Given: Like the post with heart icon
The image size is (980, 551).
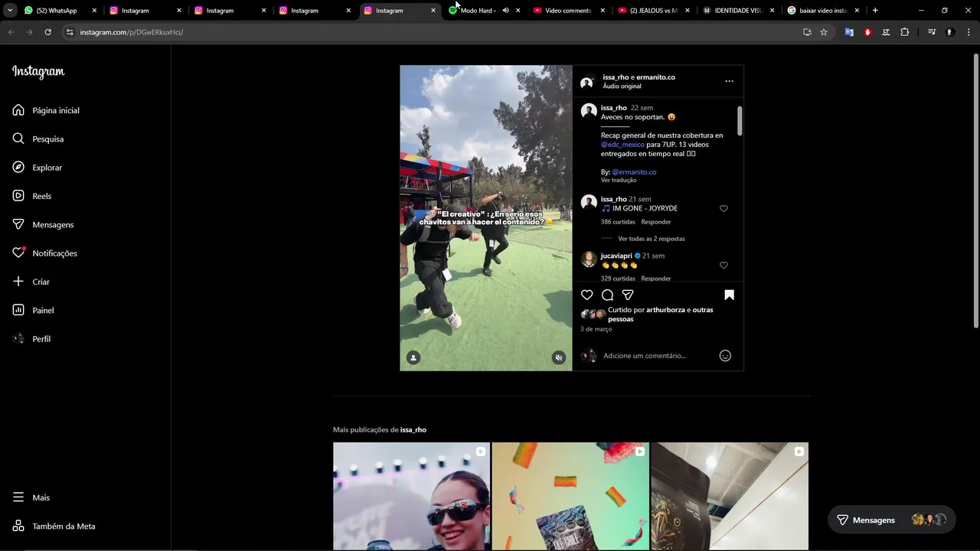Looking at the screenshot, I should click(586, 295).
